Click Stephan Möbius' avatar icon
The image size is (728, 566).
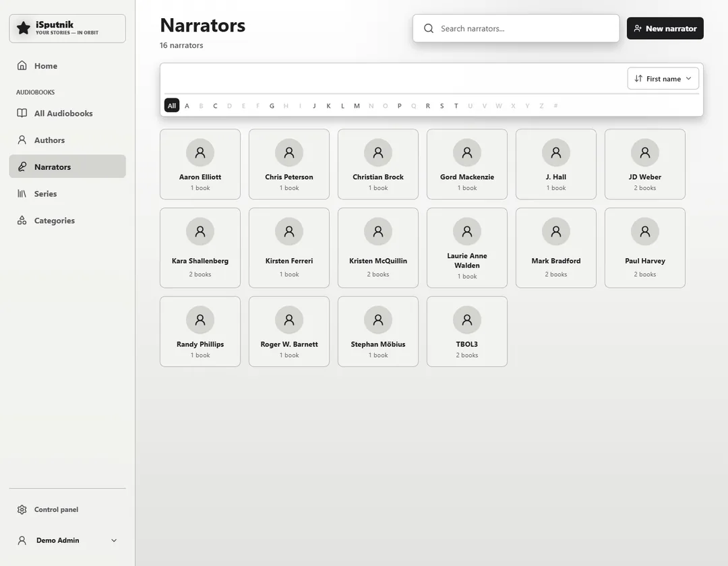(x=378, y=319)
